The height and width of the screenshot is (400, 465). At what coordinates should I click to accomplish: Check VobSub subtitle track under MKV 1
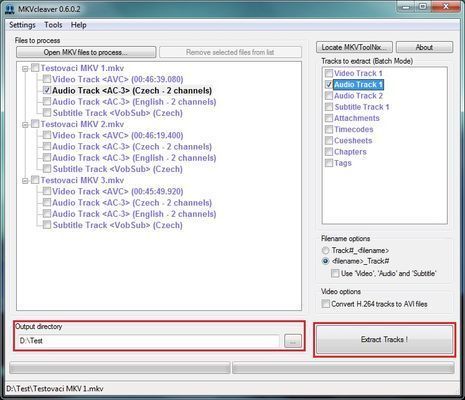[47, 113]
